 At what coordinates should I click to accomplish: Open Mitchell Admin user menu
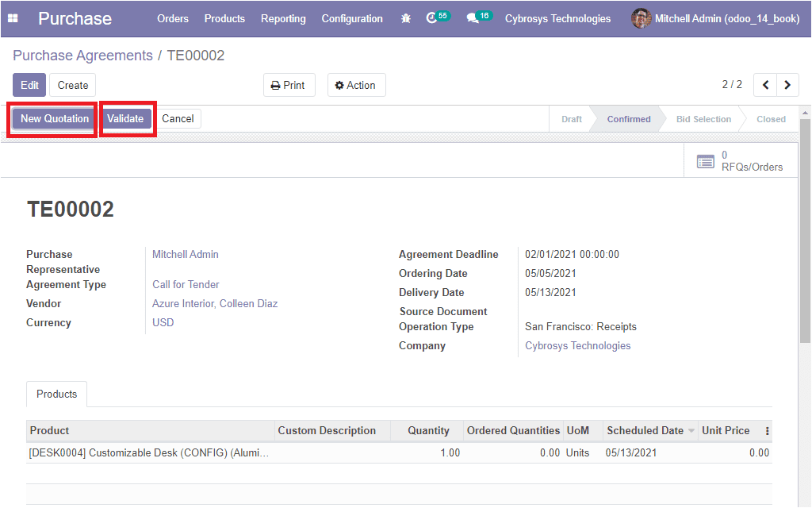715,18
